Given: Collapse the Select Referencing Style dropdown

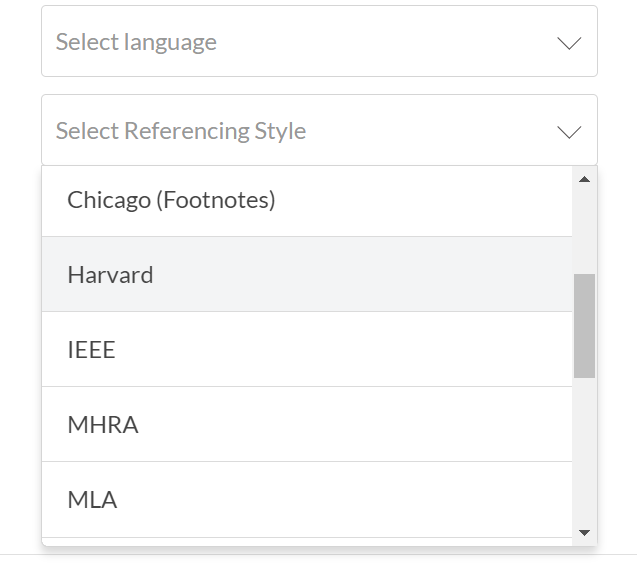Looking at the screenshot, I should [x=319, y=130].
